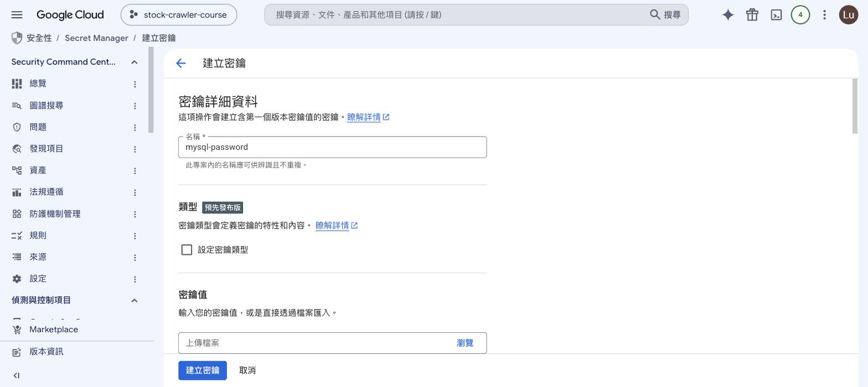Image resolution: width=868 pixels, height=387 pixels.
Task: Open the stock-crawler-course project picker
Action: point(179,15)
